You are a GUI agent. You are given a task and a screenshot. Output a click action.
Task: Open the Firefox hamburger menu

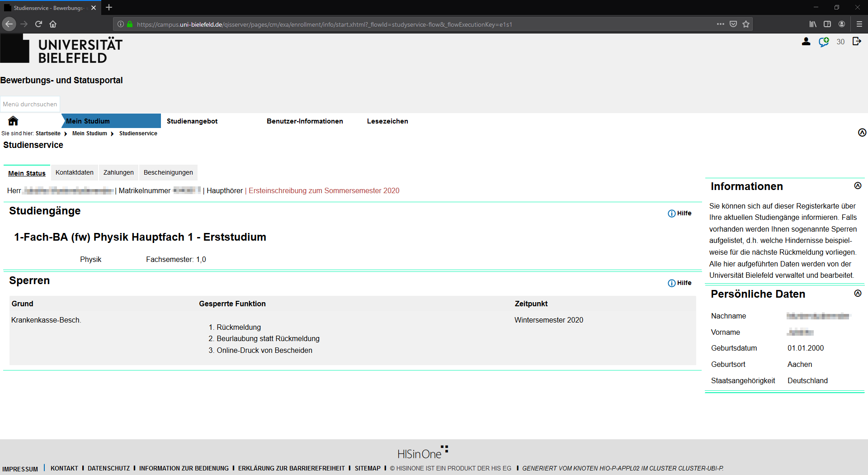click(x=859, y=24)
